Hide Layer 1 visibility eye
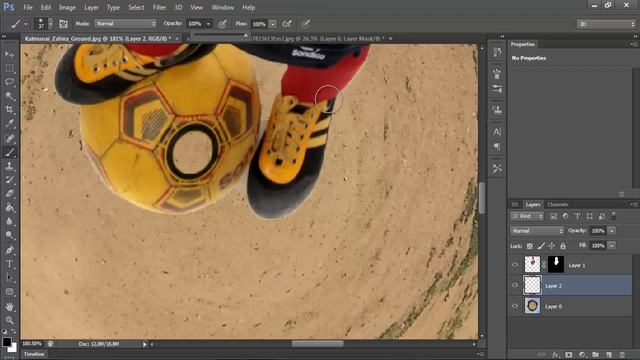640x360 pixels. pyautogui.click(x=515, y=265)
